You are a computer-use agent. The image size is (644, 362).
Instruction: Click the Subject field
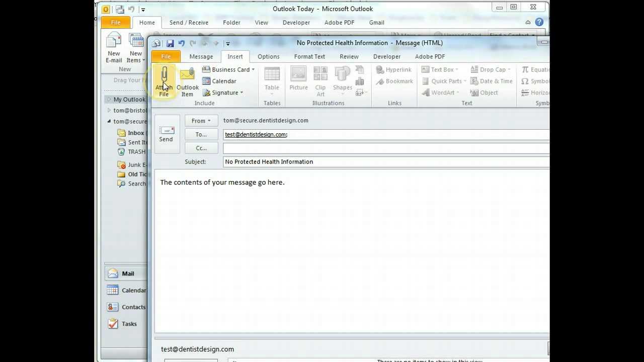point(386,162)
